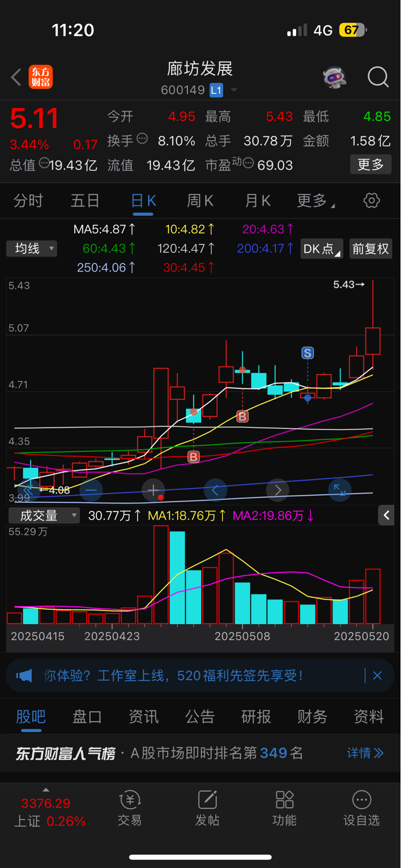Screen dimensions: 401x868
Task: Open DK点 dropdown
Action: pos(322,249)
